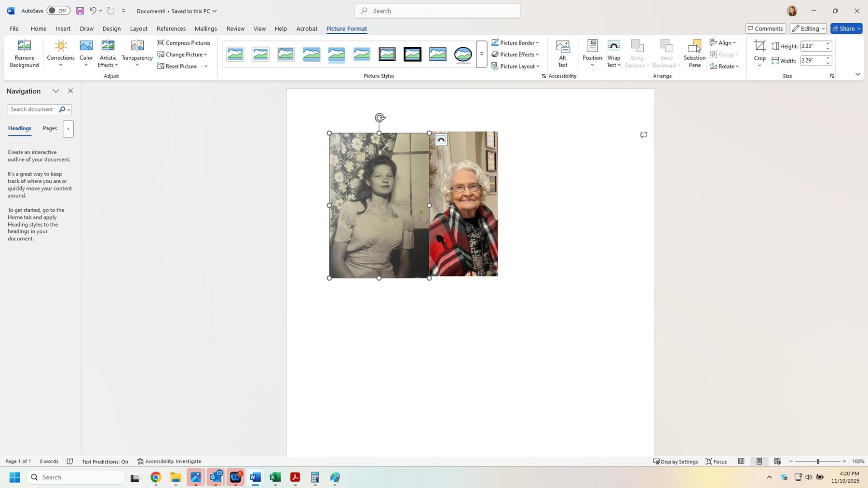868x488 pixels.
Task: Open Artistic Effects gallery
Action: tap(108, 54)
